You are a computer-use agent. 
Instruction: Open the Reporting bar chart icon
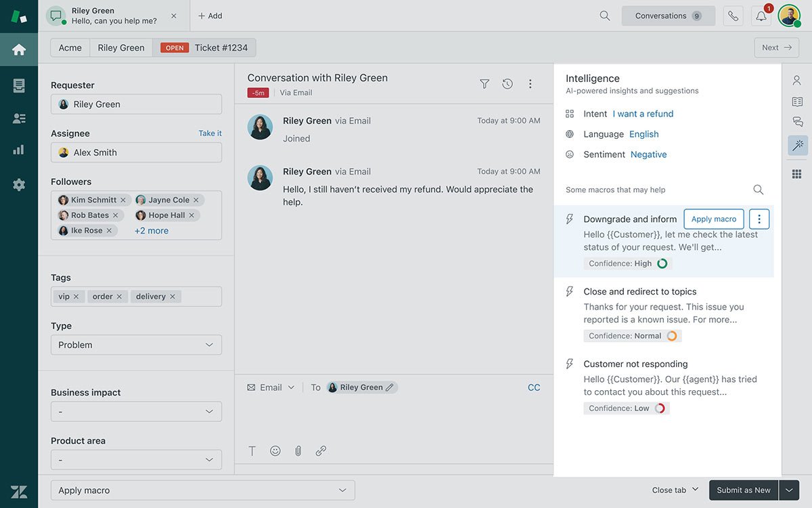[19, 150]
